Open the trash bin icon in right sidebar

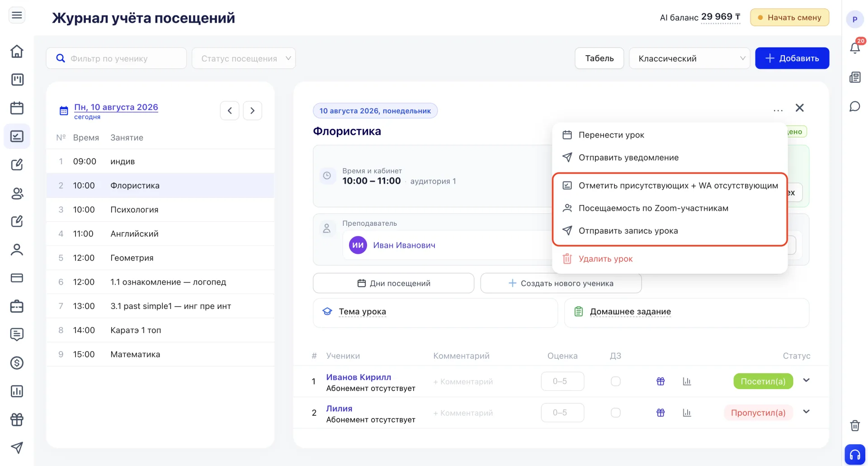tap(855, 425)
